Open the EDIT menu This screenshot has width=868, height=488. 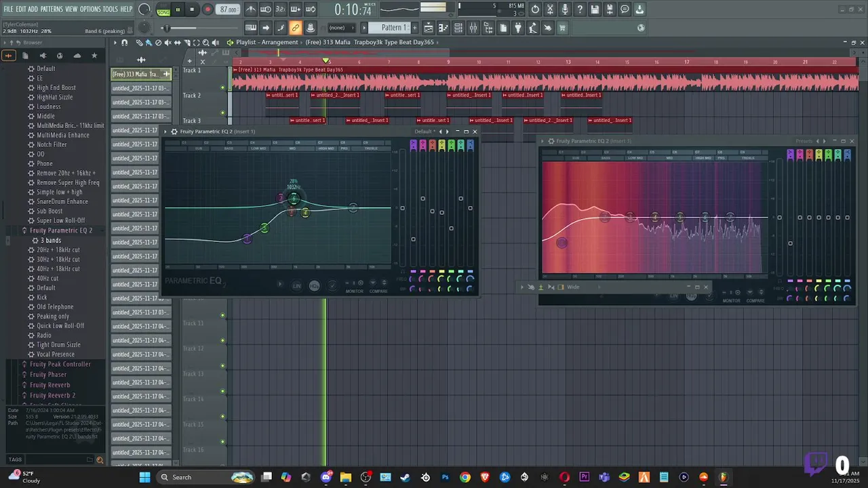click(21, 9)
